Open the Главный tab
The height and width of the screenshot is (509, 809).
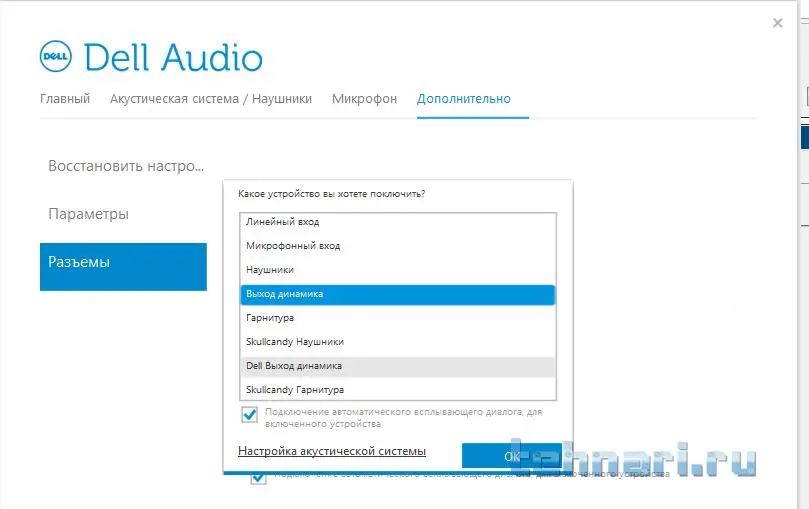(x=65, y=98)
